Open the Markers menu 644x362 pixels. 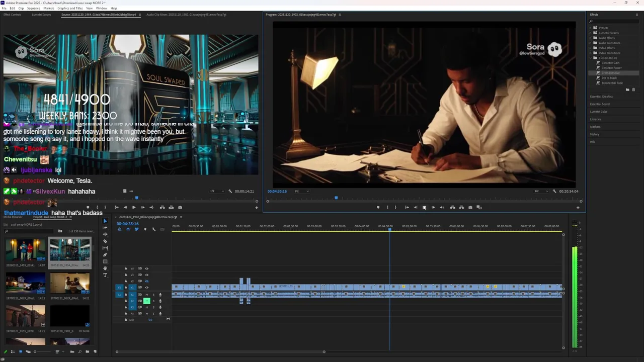pyautogui.click(x=49, y=8)
